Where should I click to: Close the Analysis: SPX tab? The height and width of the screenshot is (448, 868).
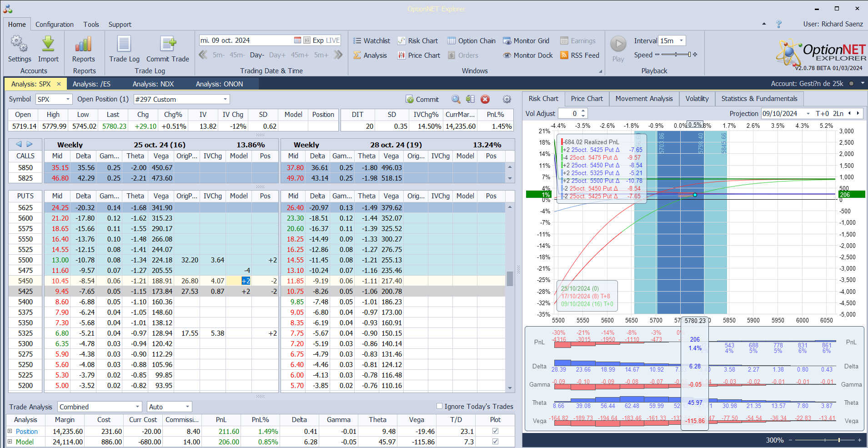[59, 84]
